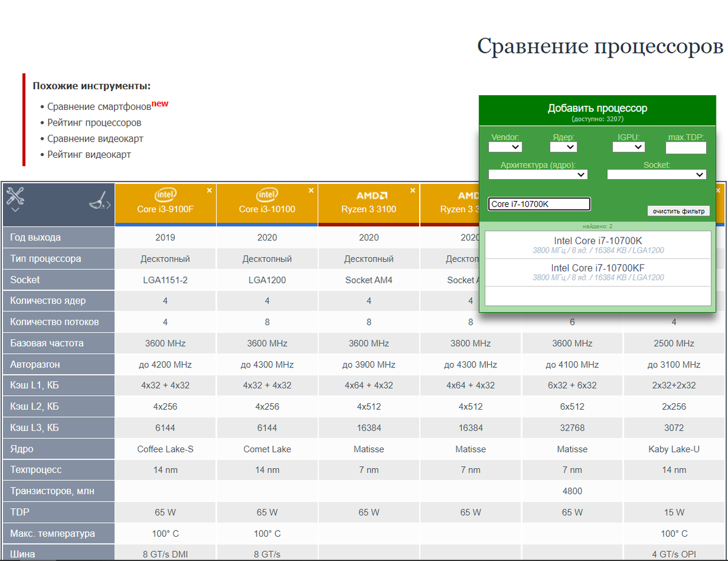The height and width of the screenshot is (561, 728).
Task: Click the 32768 L3 cache cell
Action: [572, 428]
